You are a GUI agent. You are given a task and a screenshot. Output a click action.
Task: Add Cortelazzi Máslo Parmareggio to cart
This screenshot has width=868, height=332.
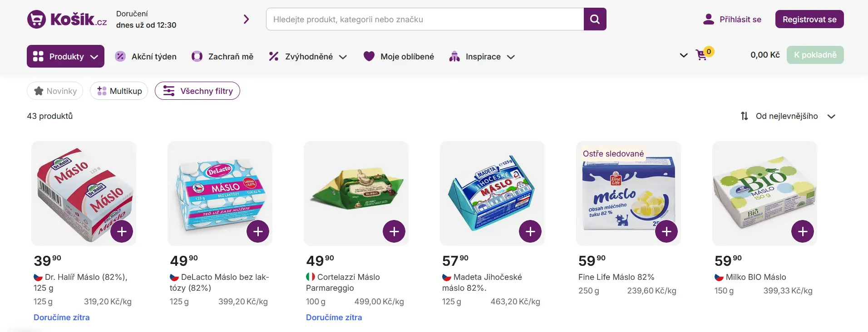click(394, 231)
